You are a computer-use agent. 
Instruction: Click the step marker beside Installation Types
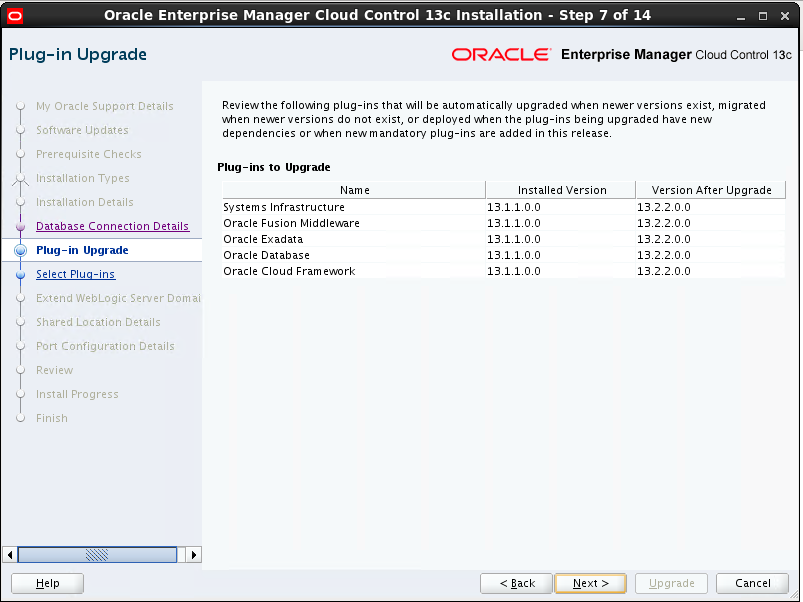pos(22,178)
